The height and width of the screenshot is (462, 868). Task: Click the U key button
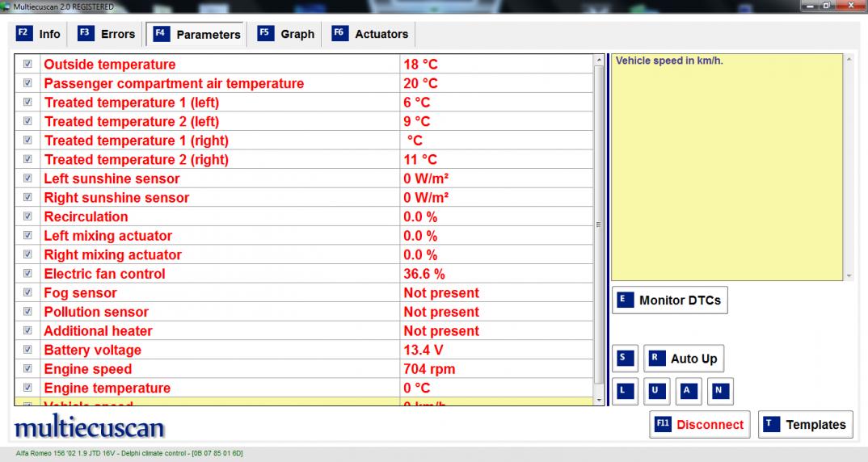[x=656, y=391]
